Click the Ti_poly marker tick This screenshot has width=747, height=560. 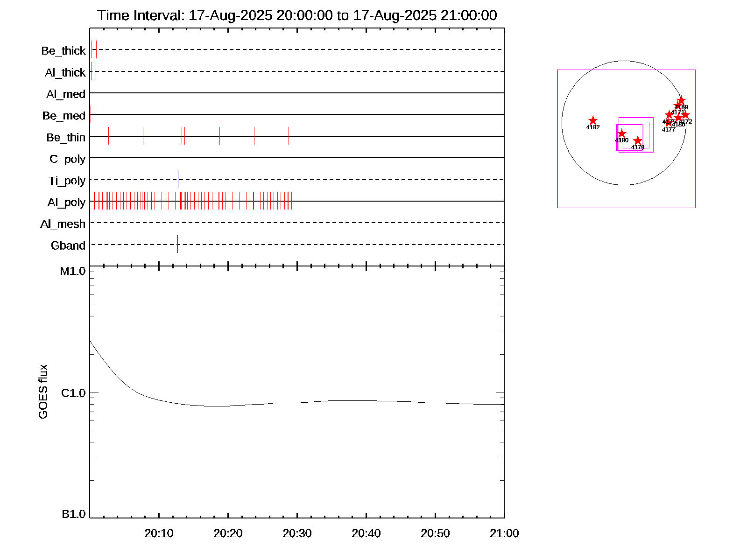178,179
